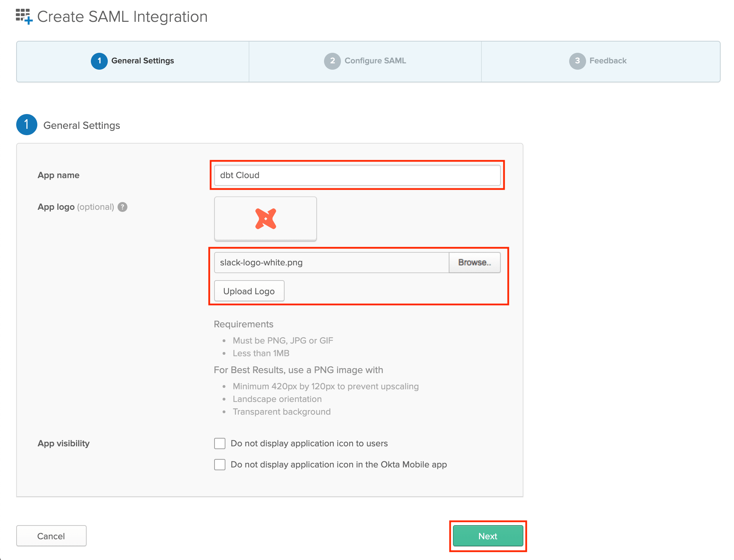Click the step 2 circle badge
This screenshot has height=560, width=734.
(332, 61)
